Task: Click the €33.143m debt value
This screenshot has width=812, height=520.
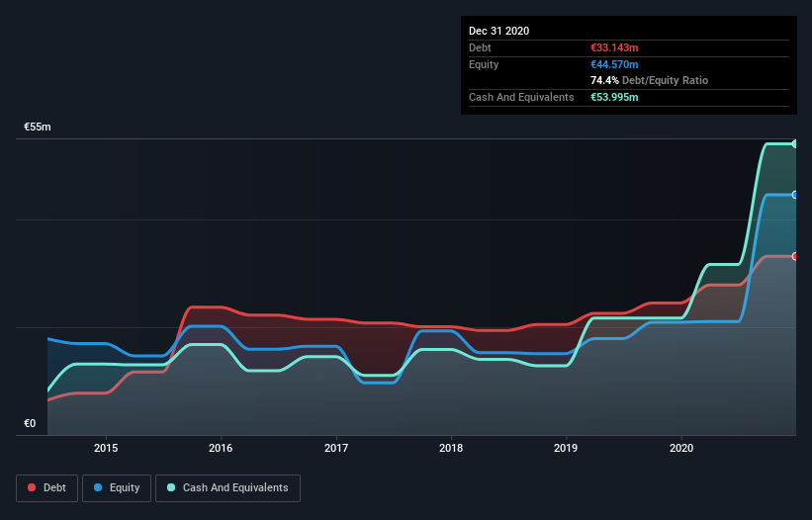Action: [x=614, y=47]
